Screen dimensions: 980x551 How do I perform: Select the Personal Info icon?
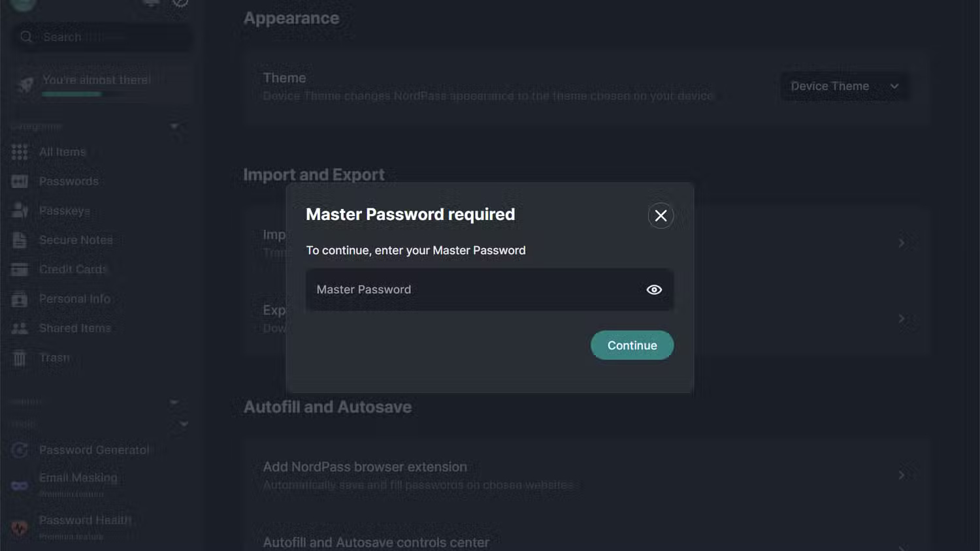click(x=19, y=298)
